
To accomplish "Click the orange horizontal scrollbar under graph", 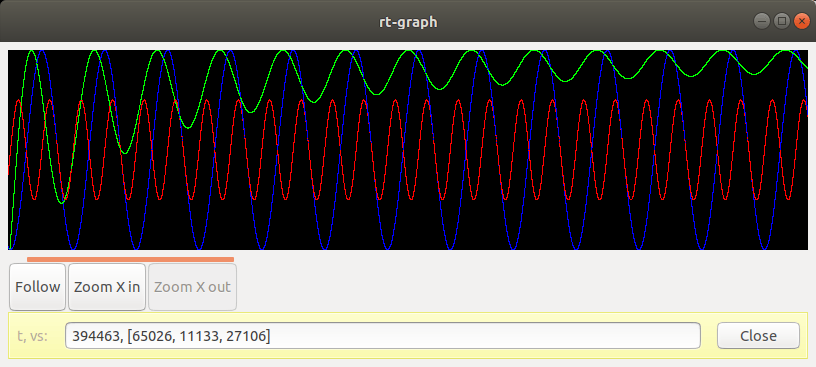I will pyautogui.click(x=130, y=259).
